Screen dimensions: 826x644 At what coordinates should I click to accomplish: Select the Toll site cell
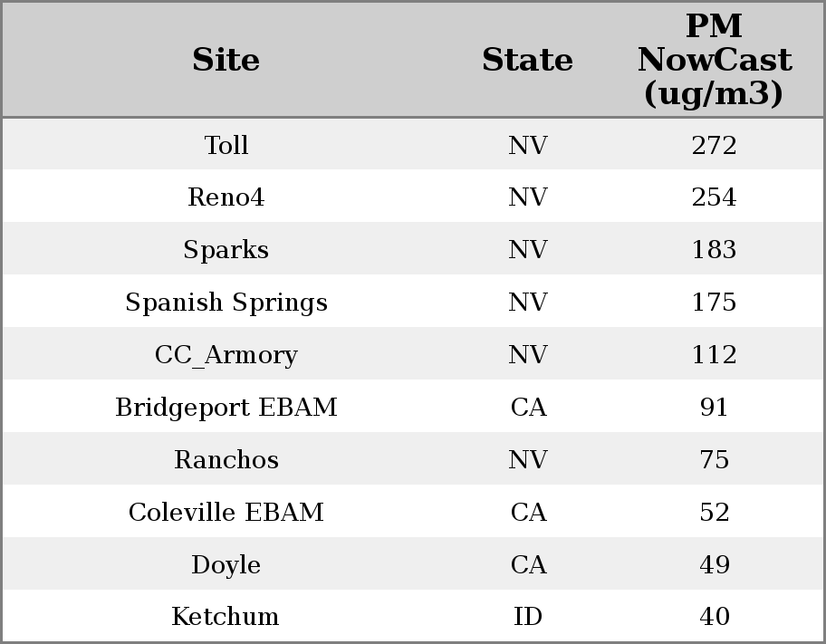tap(226, 145)
